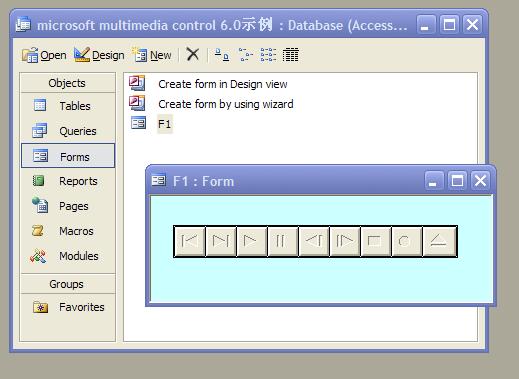Select Modules in the Objects pane
This screenshot has width=519, height=379.
point(68,256)
